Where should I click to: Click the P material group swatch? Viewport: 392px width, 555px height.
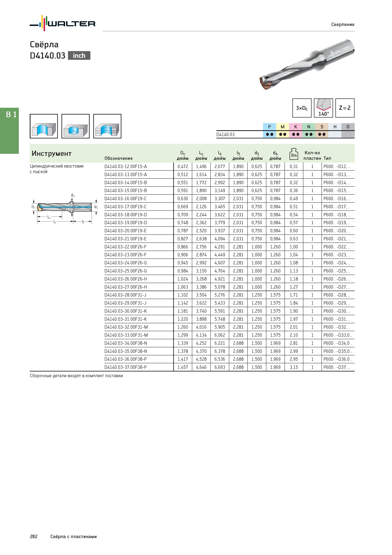[269, 127]
